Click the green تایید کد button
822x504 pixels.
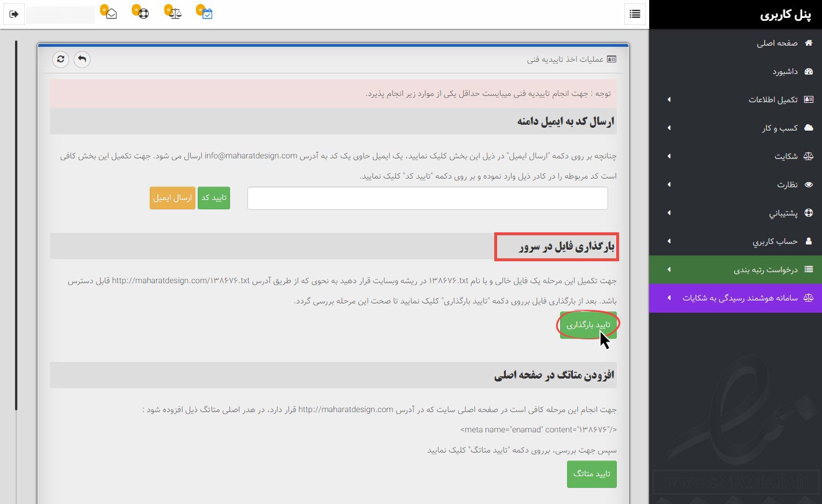(214, 198)
